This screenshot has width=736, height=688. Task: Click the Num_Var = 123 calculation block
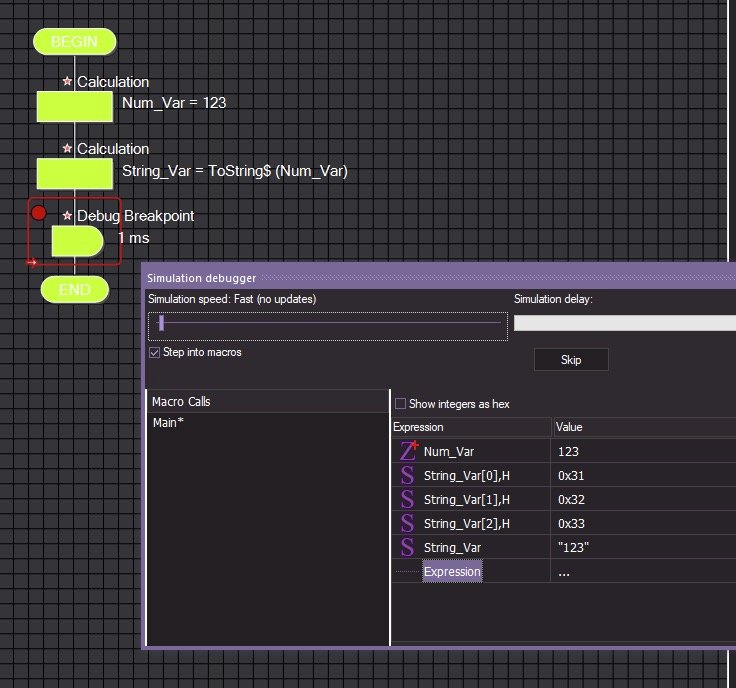(75, 107)
